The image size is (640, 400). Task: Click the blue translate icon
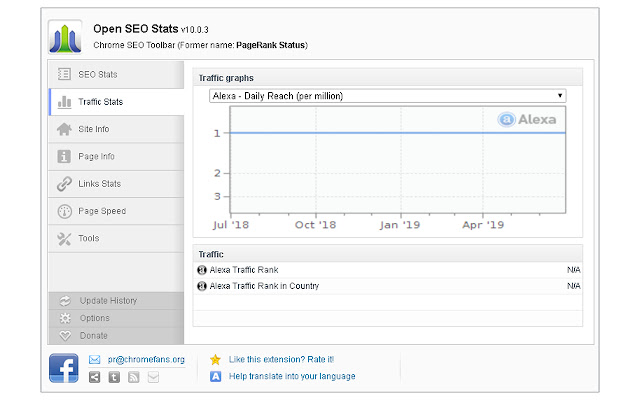[215, 377]
